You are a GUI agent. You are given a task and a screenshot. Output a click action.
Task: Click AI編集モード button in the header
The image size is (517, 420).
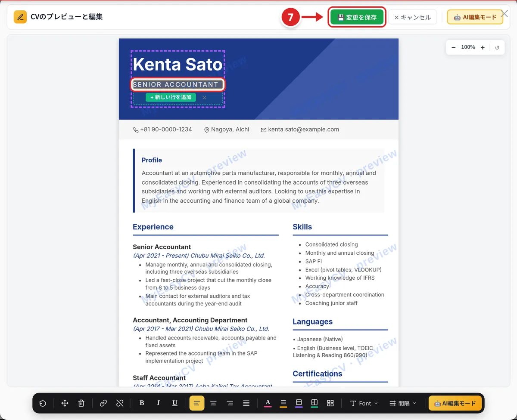[x=475, y=17]
